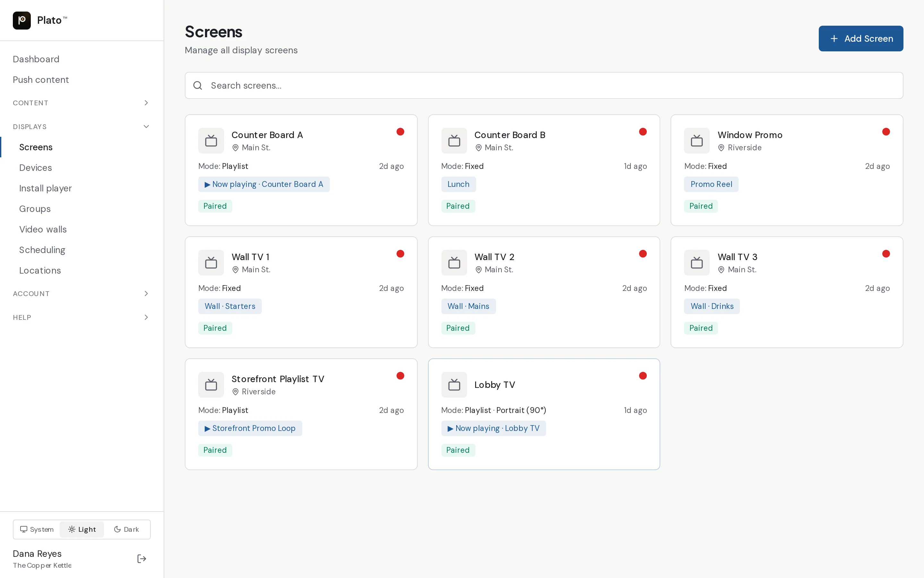Image resolution: width=924 pixels, height=578 pixels.
Task: Click the TV icon on Storefront Playlist TV card
Action: (x=211, y=385)
